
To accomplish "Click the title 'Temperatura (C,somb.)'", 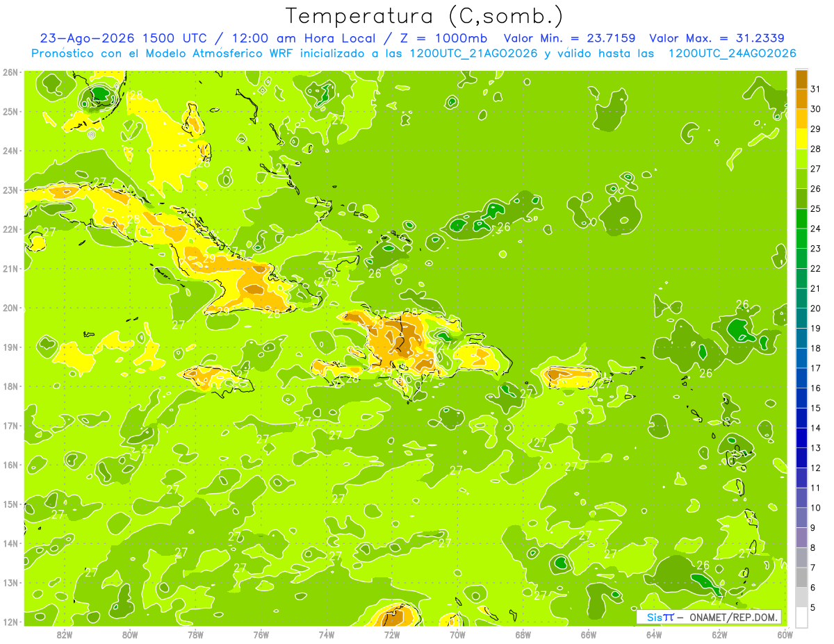I will coord(424,17).
